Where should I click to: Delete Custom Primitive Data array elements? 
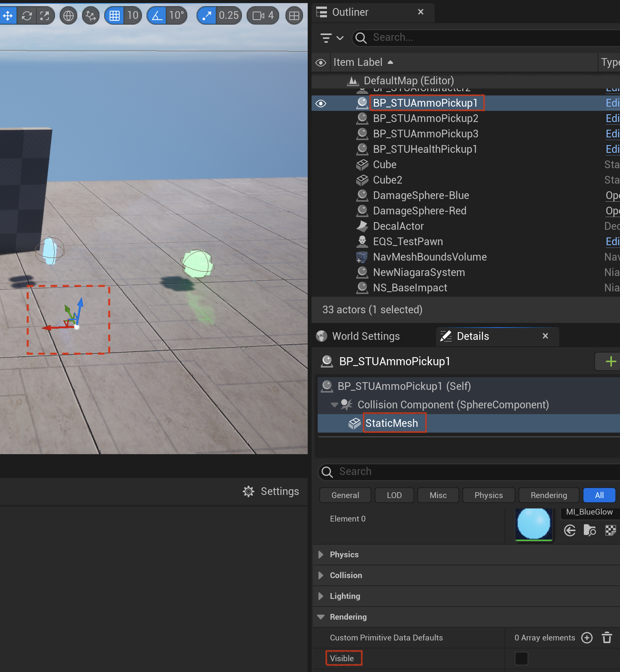(607, 638)
